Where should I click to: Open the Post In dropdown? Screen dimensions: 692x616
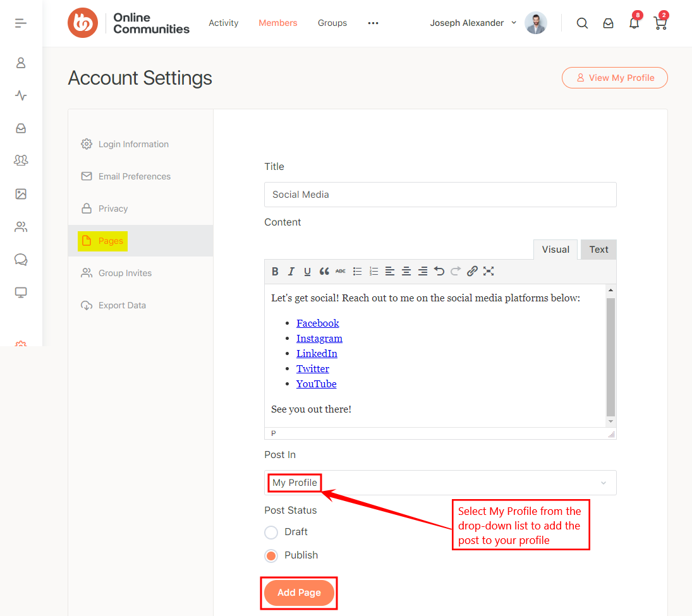440,482
